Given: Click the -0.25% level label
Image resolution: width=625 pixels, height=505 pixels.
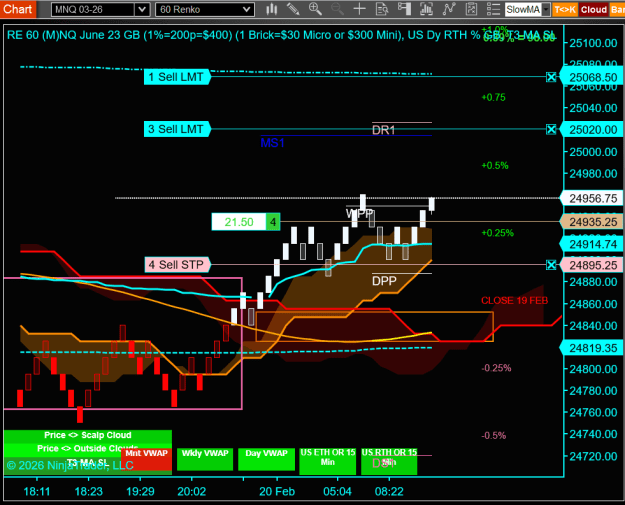Looking at the screenshot, I should (496, 368).
